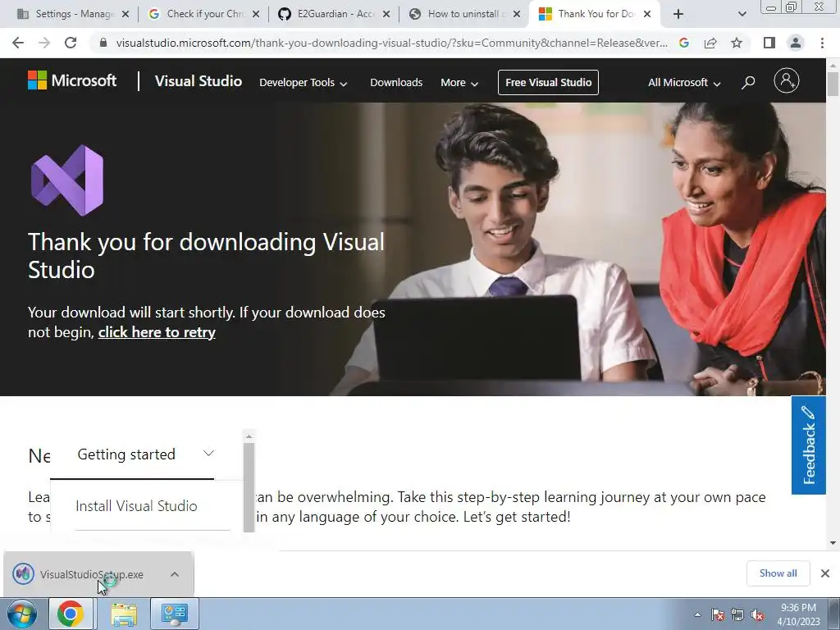Screen dimensions: 840x630
Task: Click the padlock site info icon
Action: coord(103,43)
